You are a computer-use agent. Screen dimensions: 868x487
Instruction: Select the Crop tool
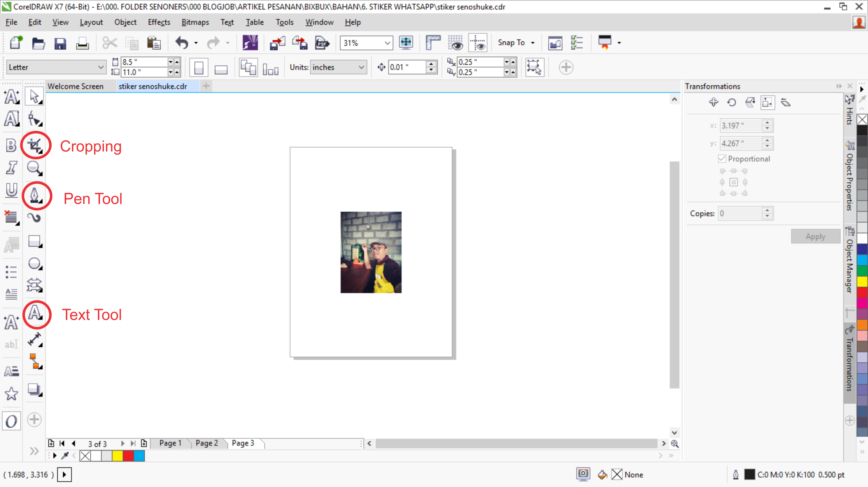(35, 146)
